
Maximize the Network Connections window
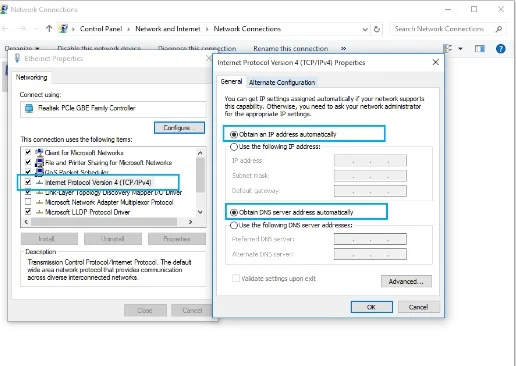click(474, 9)
